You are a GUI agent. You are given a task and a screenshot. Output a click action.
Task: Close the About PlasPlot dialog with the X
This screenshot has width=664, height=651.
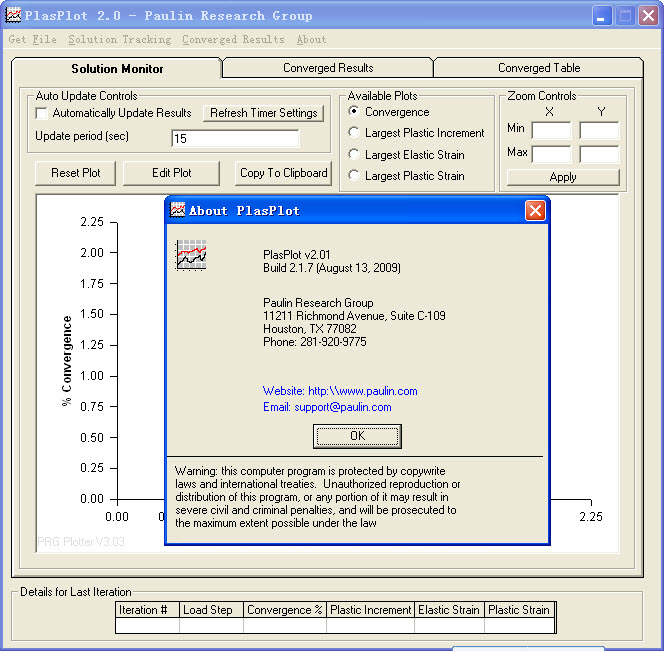(x=535, y=211)
